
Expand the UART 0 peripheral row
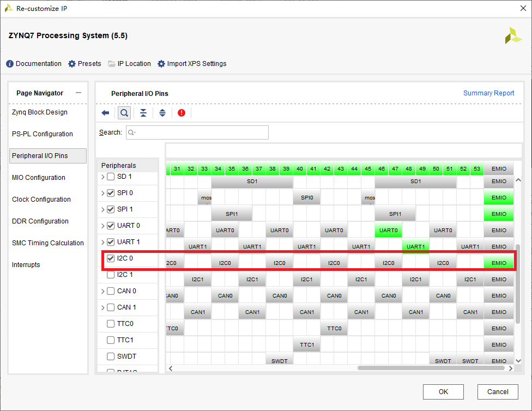click(x=103, y=226)
